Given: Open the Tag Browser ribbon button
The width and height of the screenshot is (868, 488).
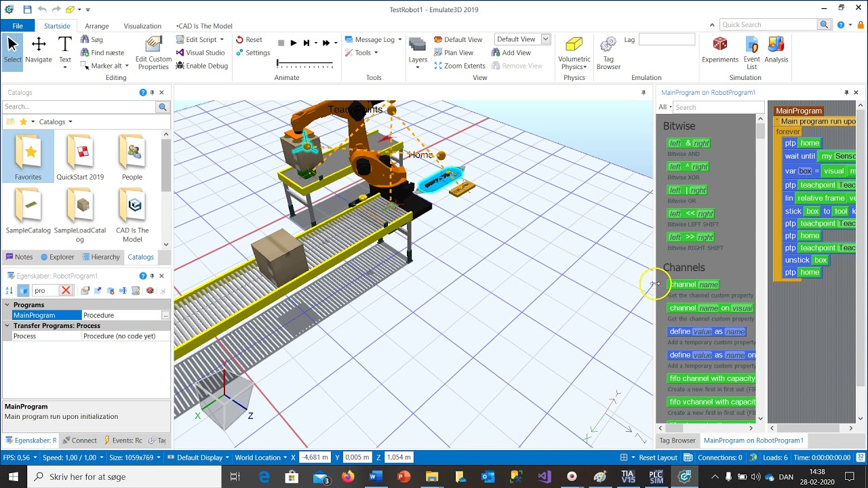Looking at the screenshot, I should (x=608, y=53).
